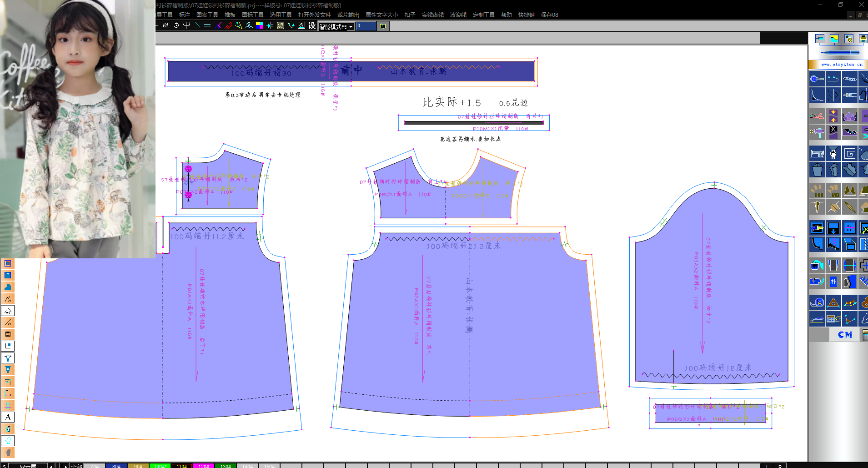Select the scissors cutting tool icon

tap(817, 116)
